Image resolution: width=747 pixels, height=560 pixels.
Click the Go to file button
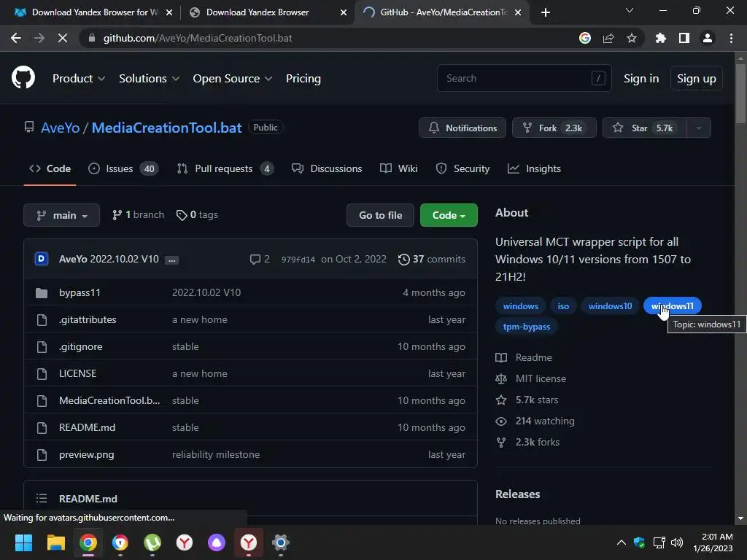point(380,215)
